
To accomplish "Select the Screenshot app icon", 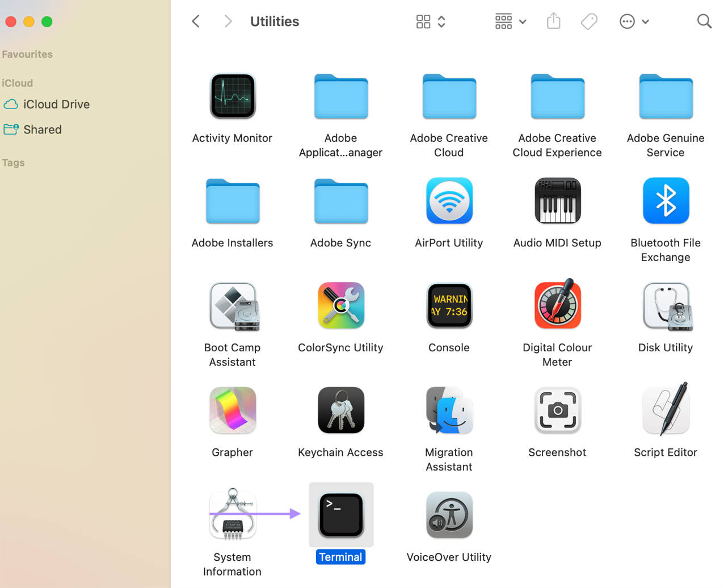I will (558, 410).
